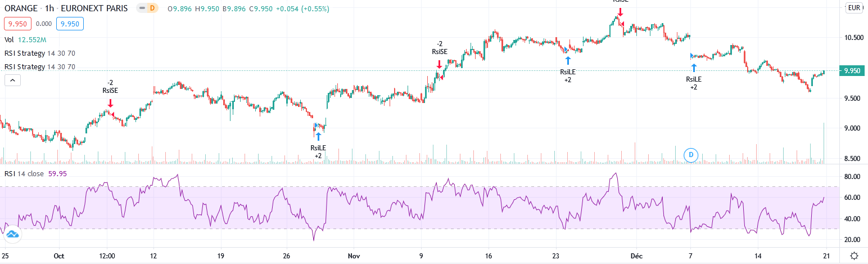Screen dimensions: 868x264
Task: Click the red RsiSE arrow near Nov 9
Action: pos(439,64)
